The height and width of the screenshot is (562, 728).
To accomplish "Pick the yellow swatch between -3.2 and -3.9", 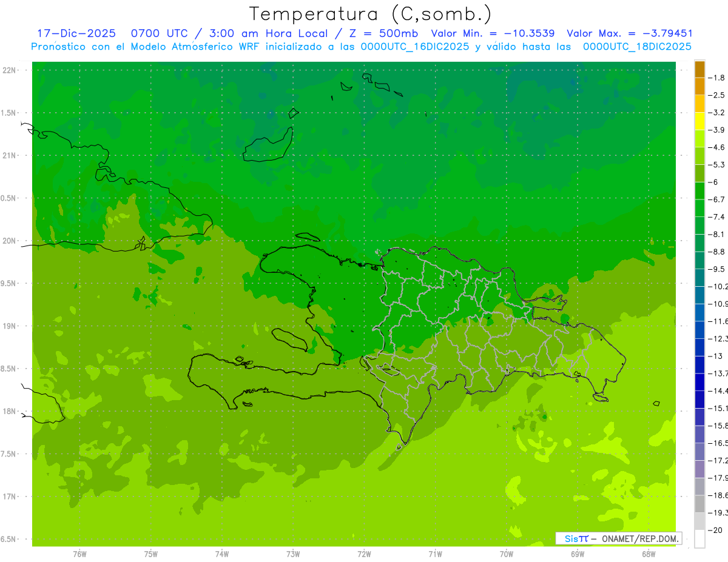I will (x=700, y=121).
